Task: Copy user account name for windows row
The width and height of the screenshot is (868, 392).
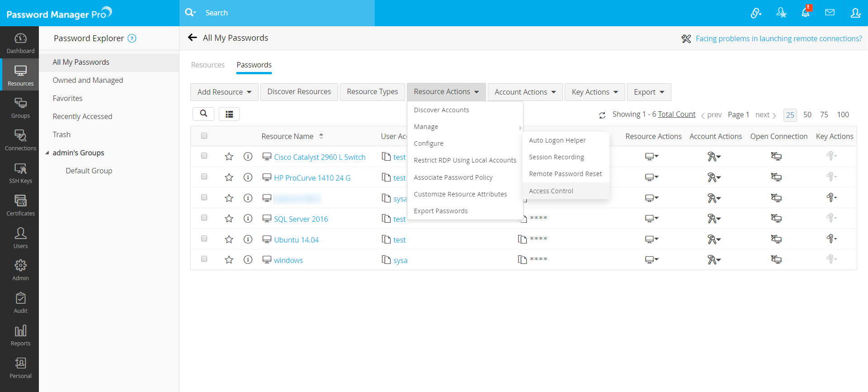Action: (x=386, y=260)
